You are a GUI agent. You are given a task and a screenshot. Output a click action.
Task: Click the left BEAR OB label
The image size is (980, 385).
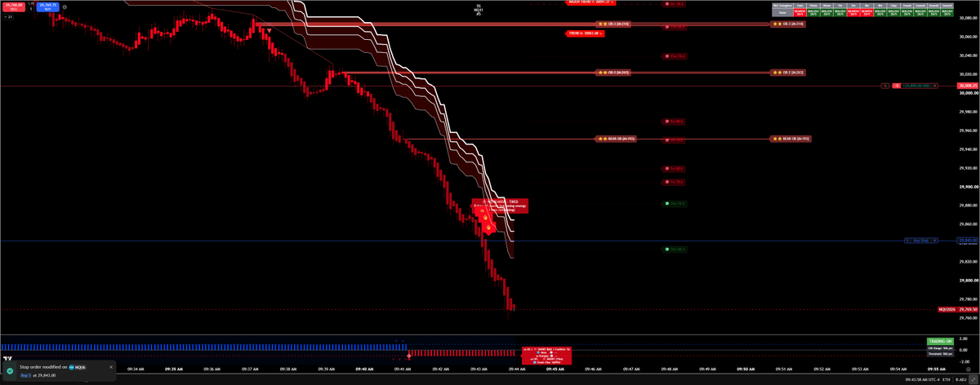click(x=616, y=139)
